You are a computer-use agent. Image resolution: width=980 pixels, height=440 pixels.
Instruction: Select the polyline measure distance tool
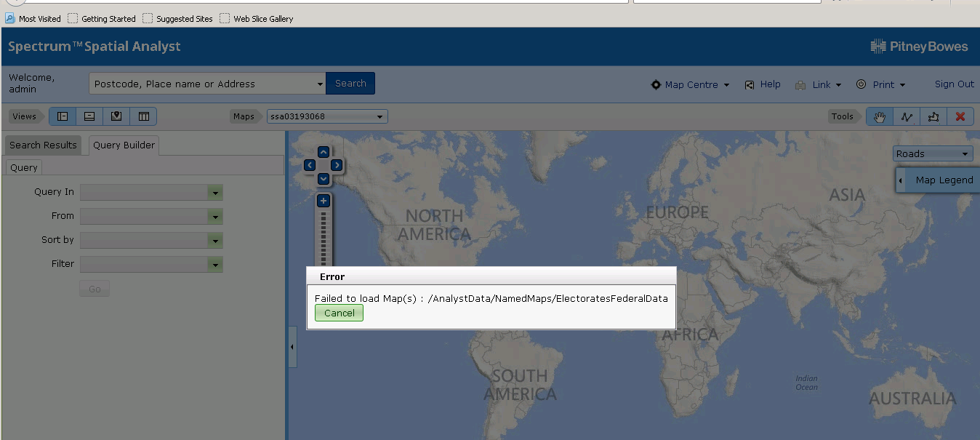coord(906,116)
